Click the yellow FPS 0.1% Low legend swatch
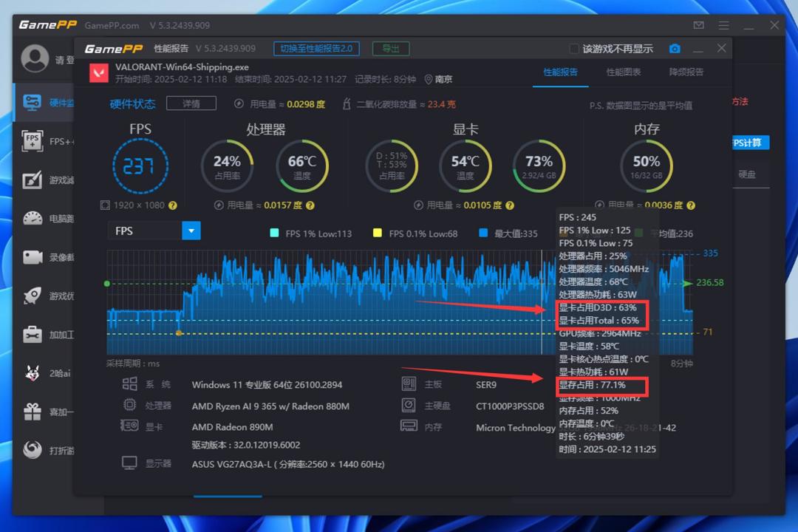The height and width of the screenshot is (532, 798). click(x=377, y=233)
